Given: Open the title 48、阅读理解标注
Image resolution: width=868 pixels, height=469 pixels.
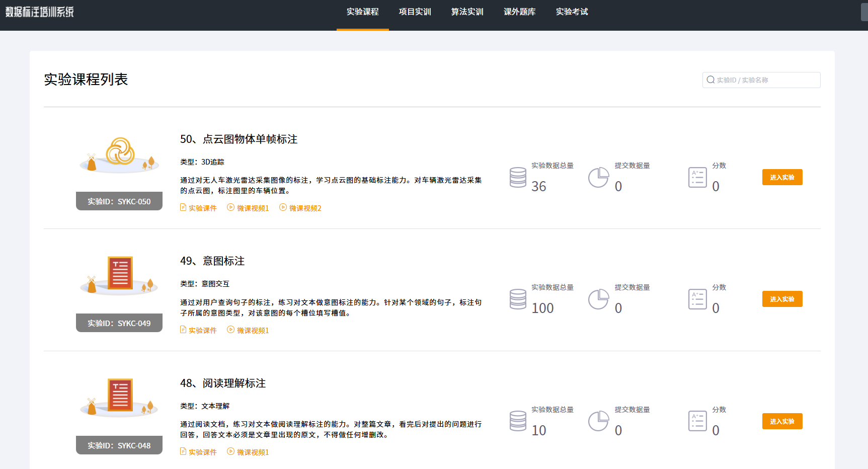Looking at the screenshot, I should [x=223, y=383].
